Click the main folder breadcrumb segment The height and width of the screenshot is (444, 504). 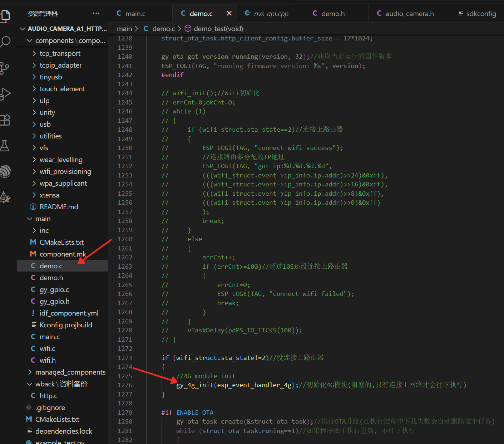(x=124, y=29)
